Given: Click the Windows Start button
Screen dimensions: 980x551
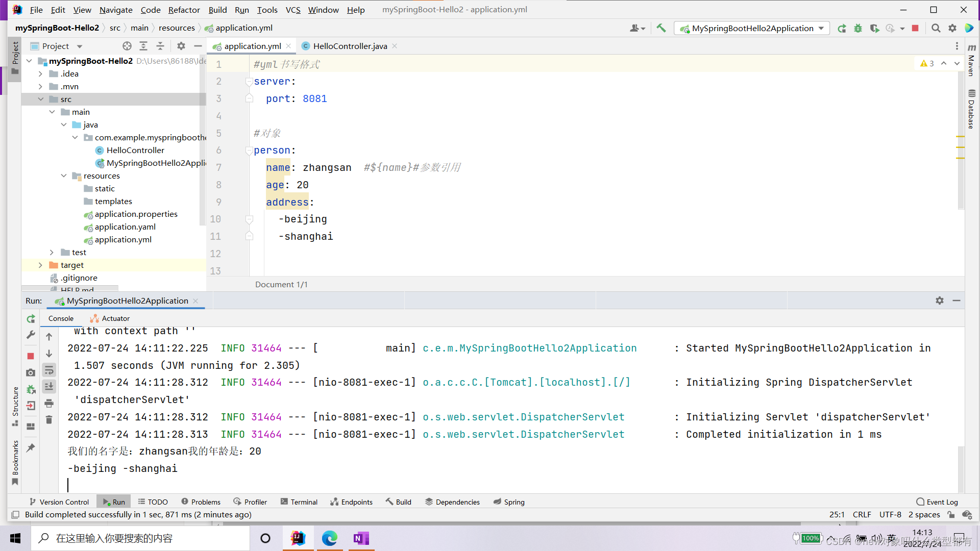Looking at the screenshot, I should 15,538.
